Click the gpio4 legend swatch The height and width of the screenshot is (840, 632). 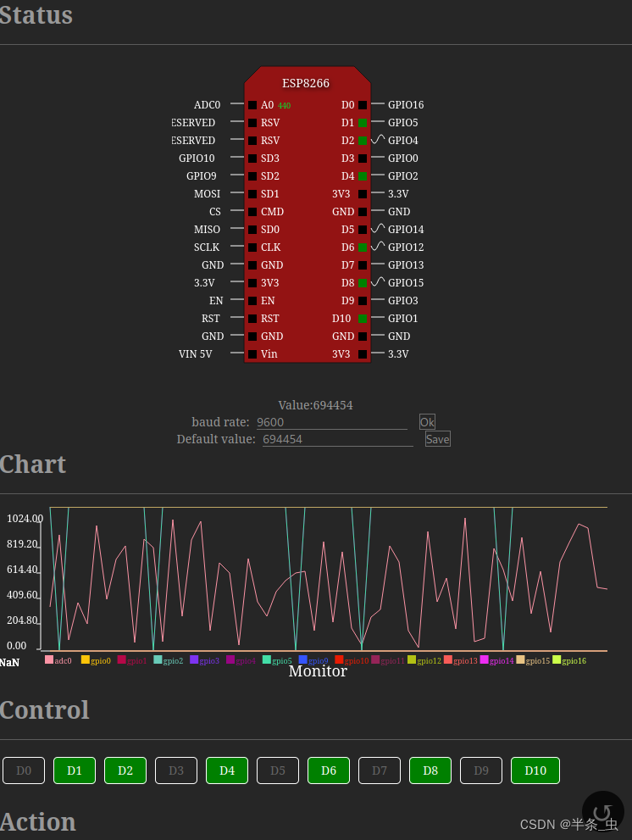[x=230, y=659]
